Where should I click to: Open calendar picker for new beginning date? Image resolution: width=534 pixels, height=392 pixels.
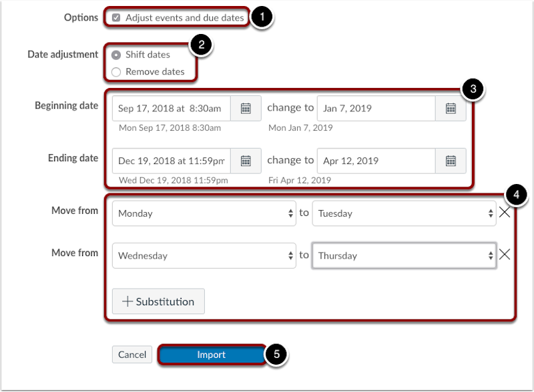pyautogui.click(x=451, y=108)
